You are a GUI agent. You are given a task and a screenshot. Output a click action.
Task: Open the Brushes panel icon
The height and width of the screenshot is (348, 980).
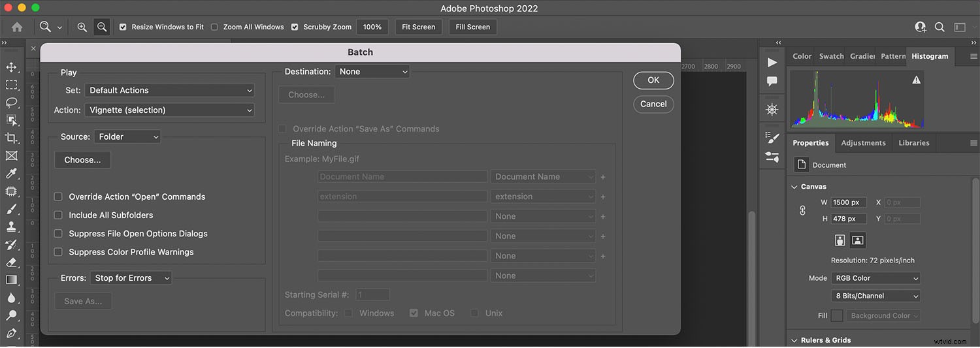coord(772,157)
